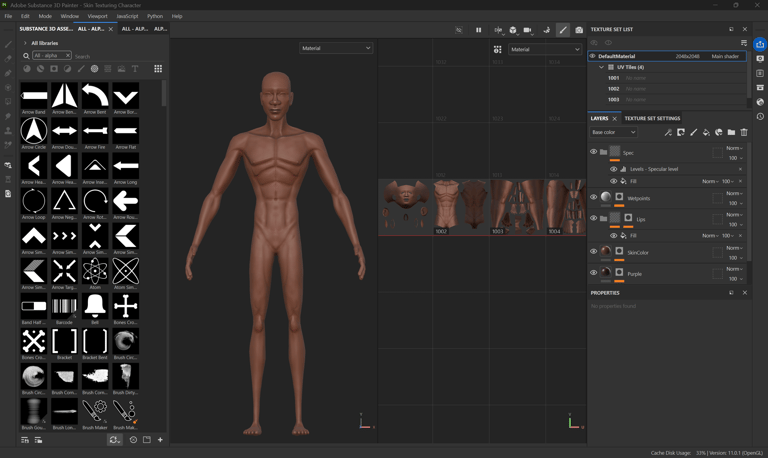Hide the Wetpoints layer
This screenshot has height=458, width=768.
click(x=593, y=197)
